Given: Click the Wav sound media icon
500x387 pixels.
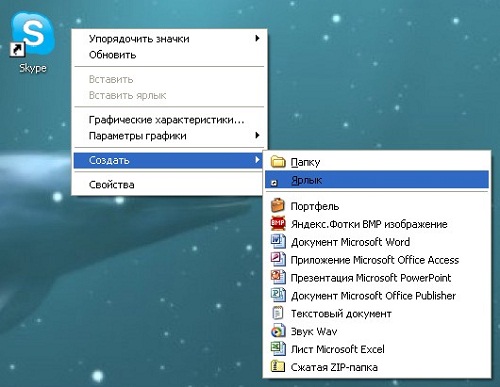Looking at the screenshot, I should 278,331.
